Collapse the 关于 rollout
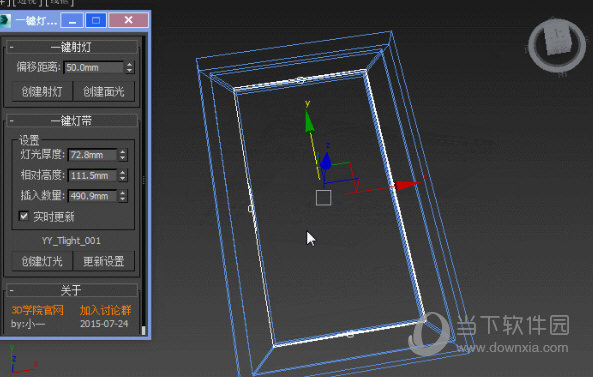593x377 pixels. 12,290
